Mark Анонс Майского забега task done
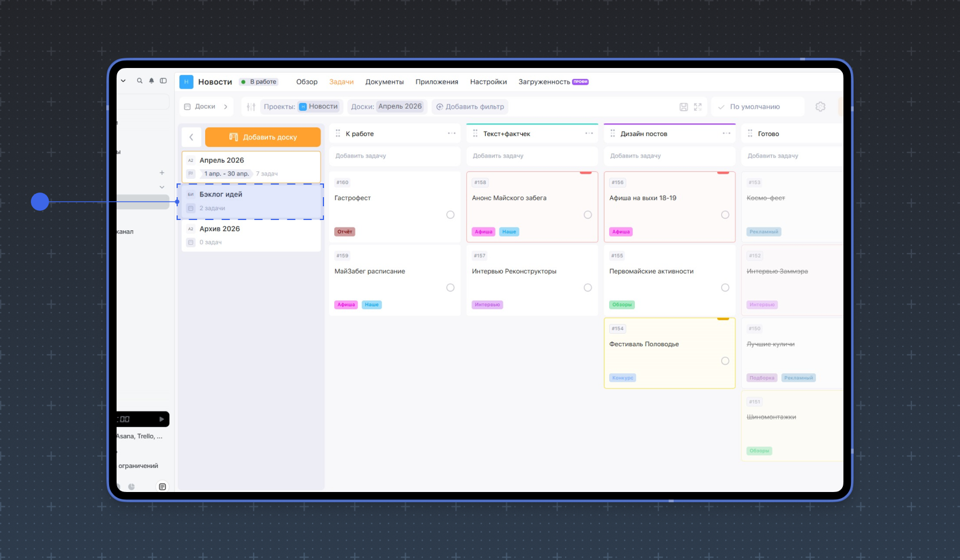This screenshot has height=560, width=960. click(x=587, y=215)
